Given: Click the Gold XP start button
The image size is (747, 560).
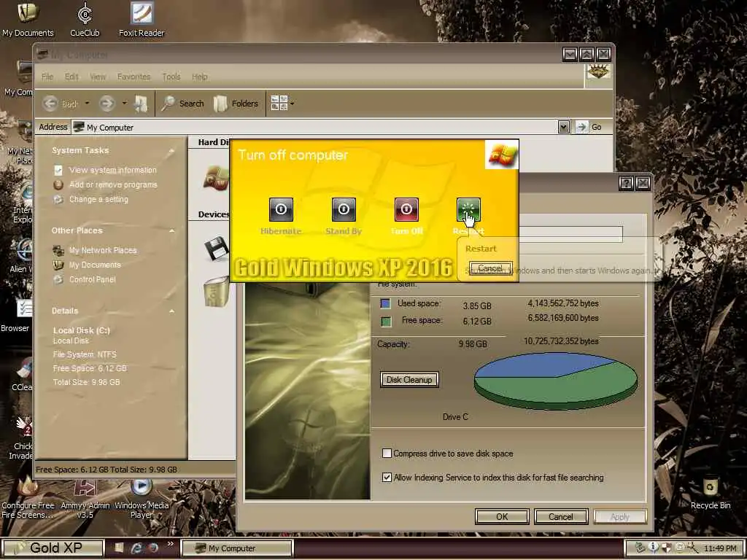Looking at the screenshot, I should [53, 548].
